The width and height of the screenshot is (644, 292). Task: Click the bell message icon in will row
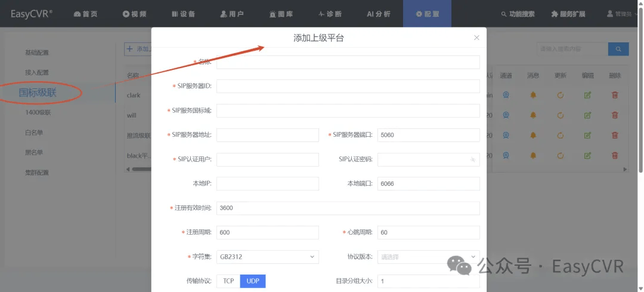click(533, 115)
